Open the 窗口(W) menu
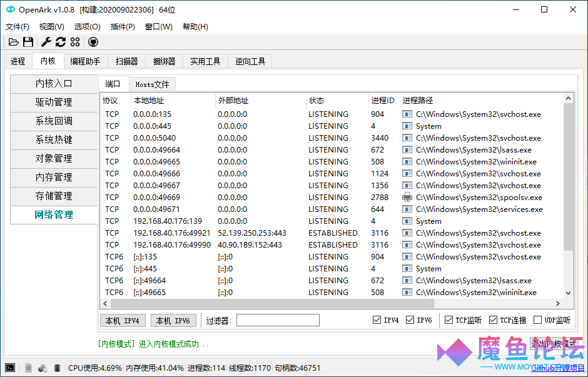Viewport: 588px width, 377px height. coord(159,27)
